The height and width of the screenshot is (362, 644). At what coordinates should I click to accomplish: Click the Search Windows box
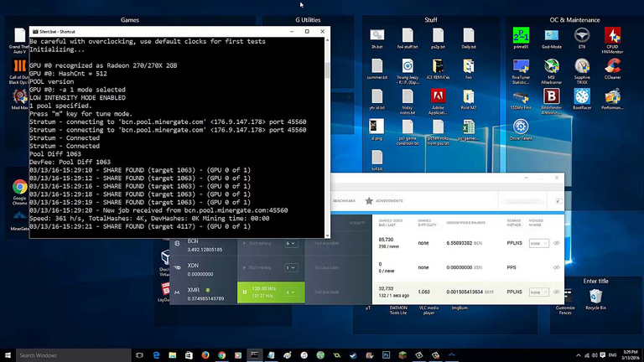click(x=73, y=355)
